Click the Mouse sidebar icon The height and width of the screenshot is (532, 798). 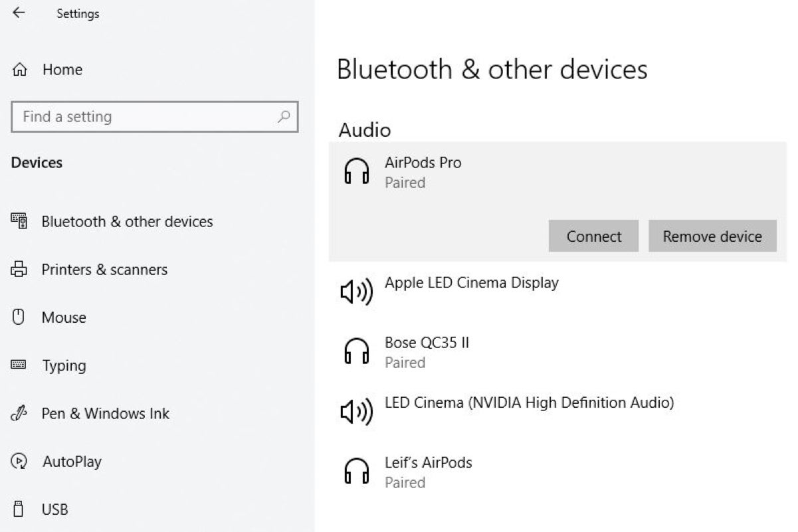tap(19, 317)
